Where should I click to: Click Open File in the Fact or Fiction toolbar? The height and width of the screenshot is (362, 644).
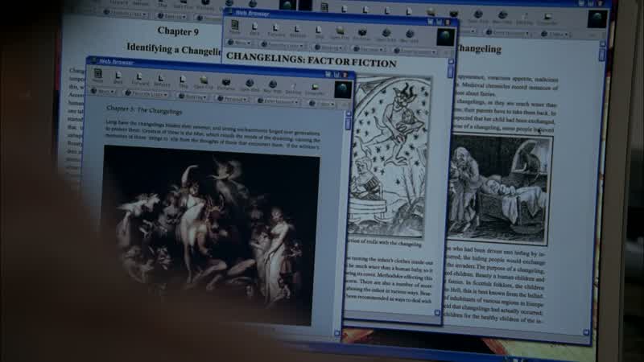point(340,33)
